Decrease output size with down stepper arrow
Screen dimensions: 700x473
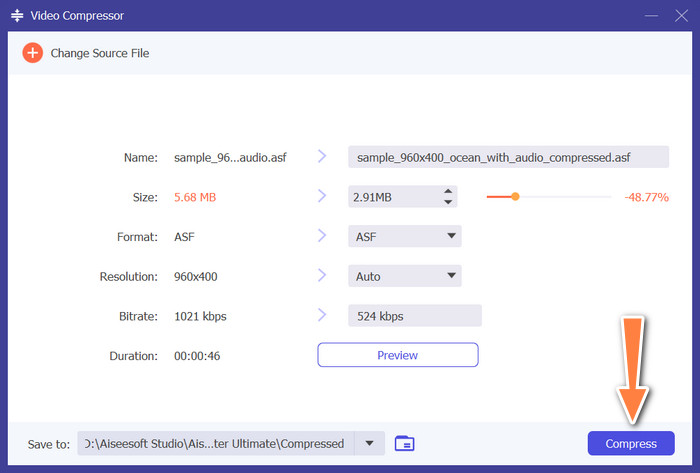click(448, 203)
